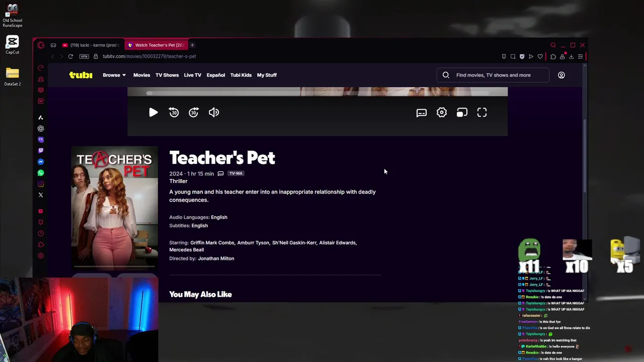The image size is (644, 362).
Task: Open Instagram in the browser sidebar
Action: coord(41,184)
